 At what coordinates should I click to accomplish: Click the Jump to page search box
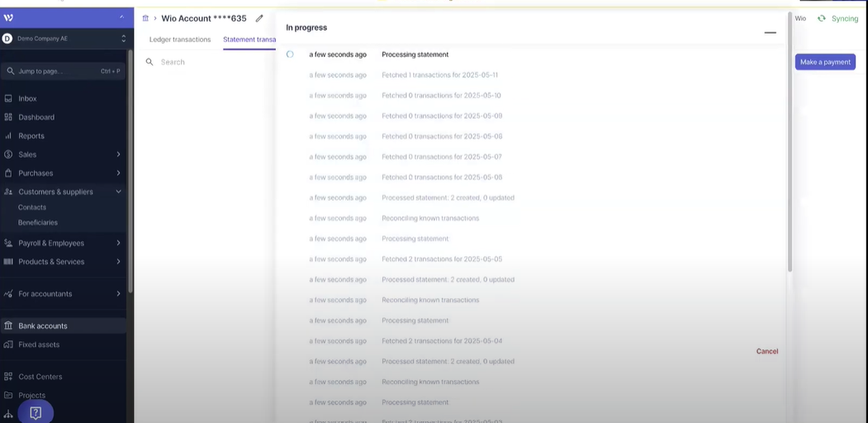point(63,71)
